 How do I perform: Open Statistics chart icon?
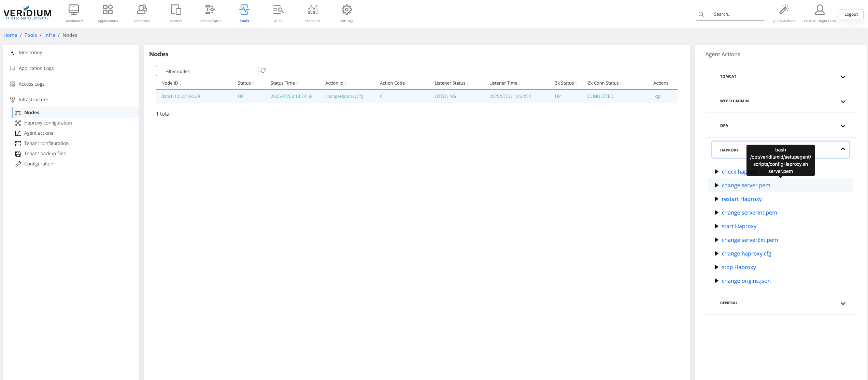click(x=312, y=10)
